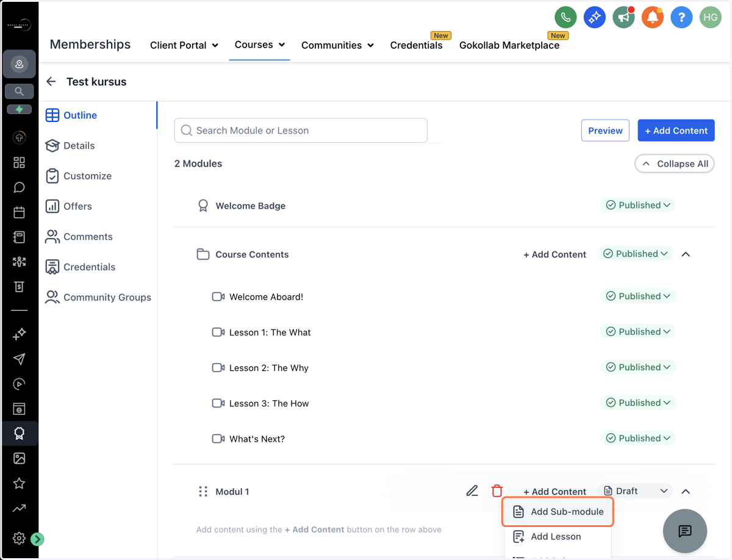Open the megaphone announcements icon
This screenshot has height=560, width=732.
point(623,18)
